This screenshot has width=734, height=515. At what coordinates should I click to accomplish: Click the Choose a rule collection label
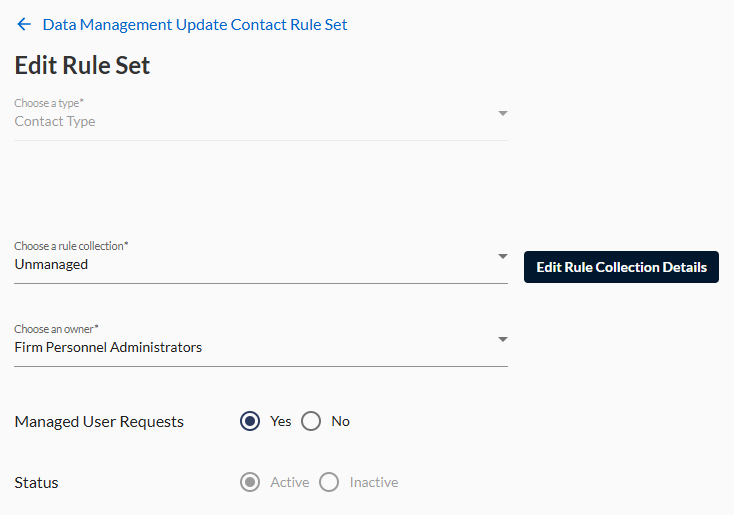tap(71, 246)
